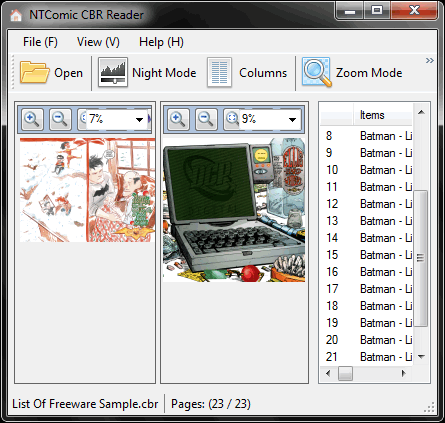Select page item row 16
This screenshot has width=445, height=423.
click(x=366, y=272)
